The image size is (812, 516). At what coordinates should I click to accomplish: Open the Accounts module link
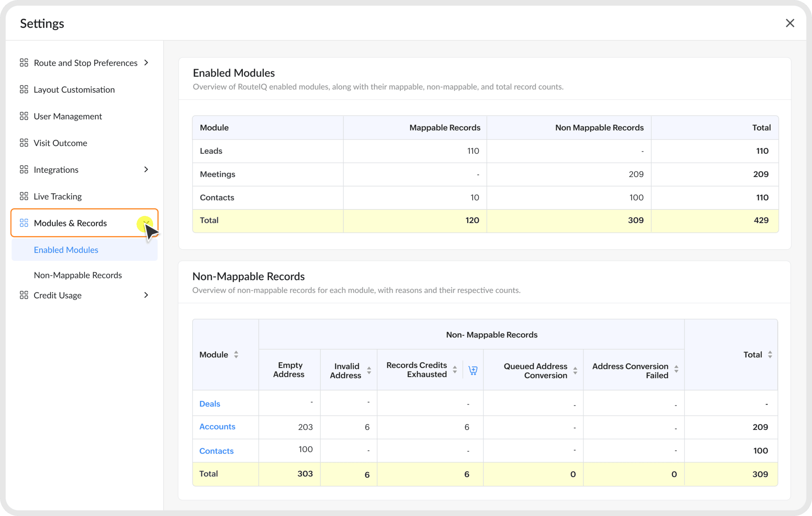pos(217,426)
